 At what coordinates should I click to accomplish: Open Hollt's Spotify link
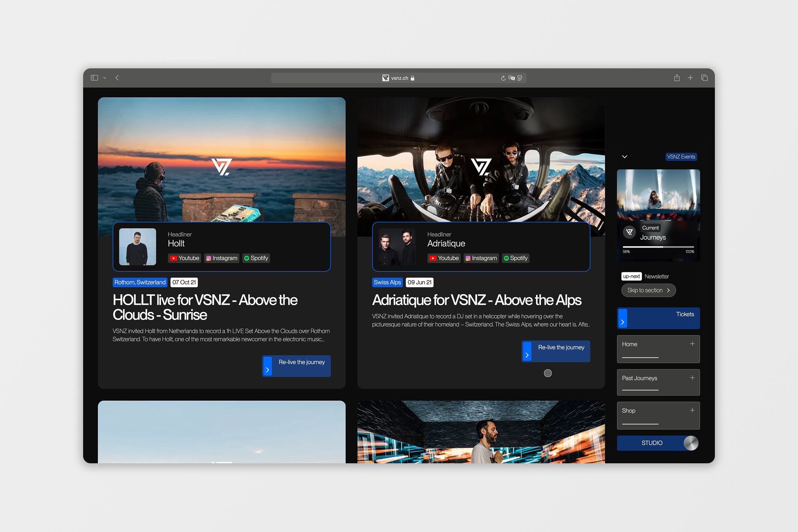coord(256,258)
